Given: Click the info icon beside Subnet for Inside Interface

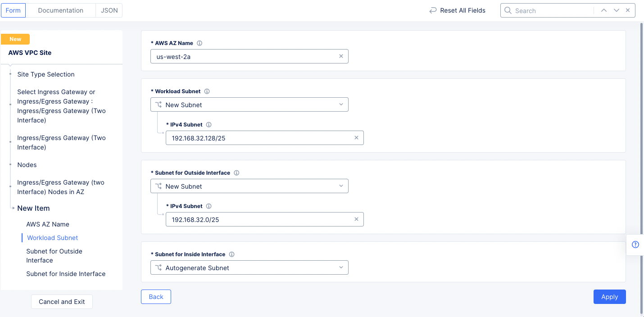Looking at the screenshot, I should [x=231, y=254].
